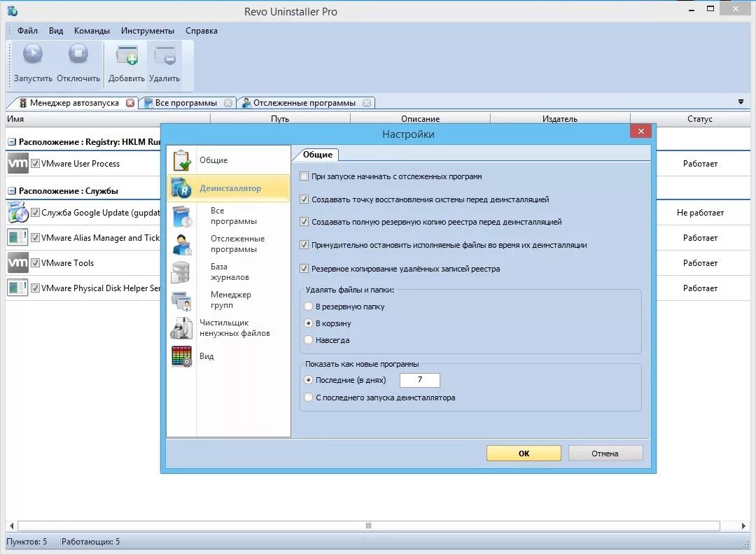
Task: Toggle system restore point creation checkbox
Action: point(304,199)
